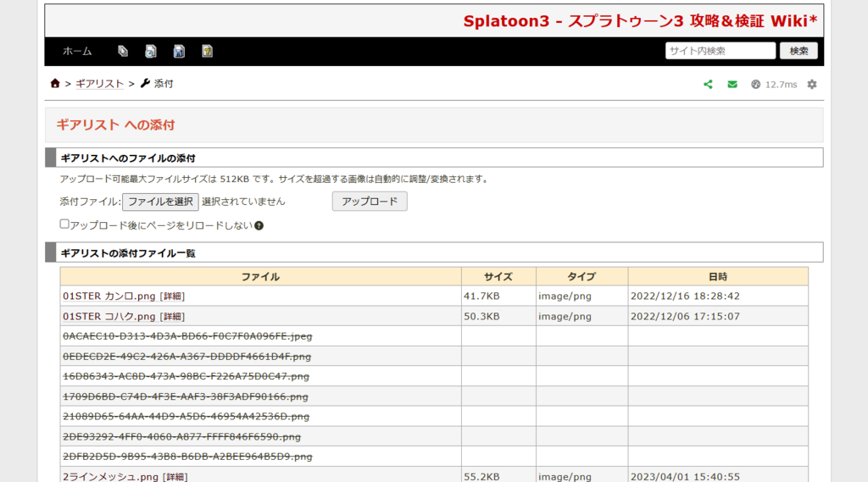Open 詳細 for 01STER コハク.png
The width and height of the screenshot is (868, 482).
coord(172,317)
